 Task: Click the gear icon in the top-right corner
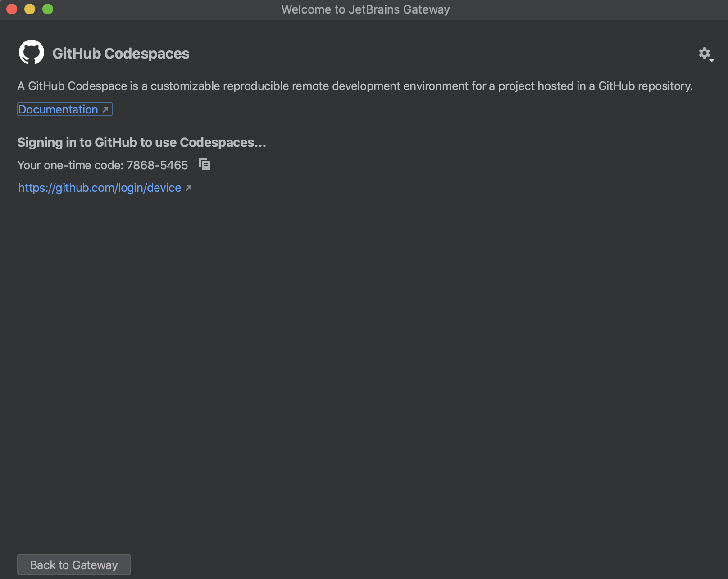click(705, 53)
